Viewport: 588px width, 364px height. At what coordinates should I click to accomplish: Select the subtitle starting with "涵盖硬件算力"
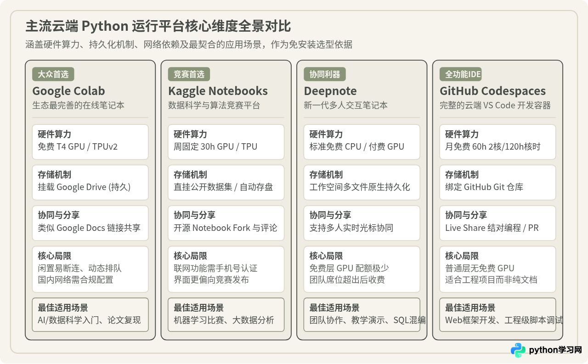click(189, 45)
